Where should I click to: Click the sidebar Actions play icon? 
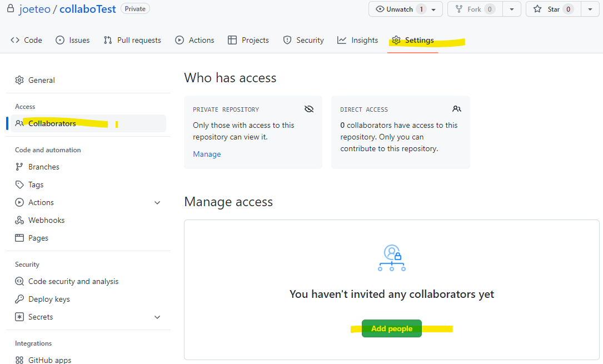(19, 202)
